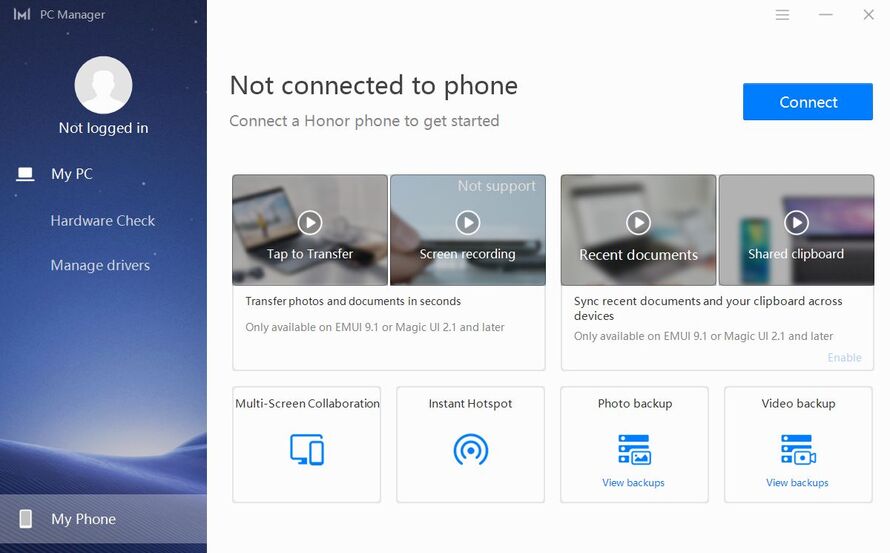The image size is (890, 553).
Task: Open Hardware Check in sidebar
Action: [103, 220]
